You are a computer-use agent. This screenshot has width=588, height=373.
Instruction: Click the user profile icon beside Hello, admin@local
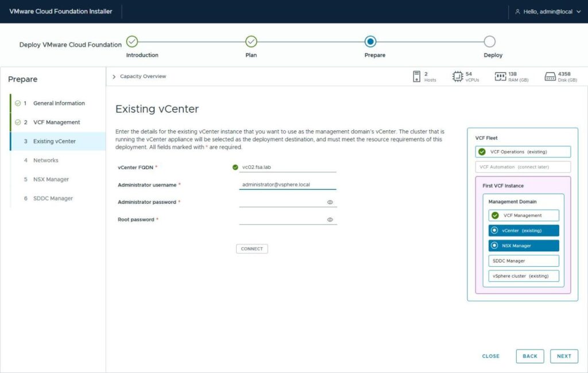pyautogui.click(x=517, y=11)
